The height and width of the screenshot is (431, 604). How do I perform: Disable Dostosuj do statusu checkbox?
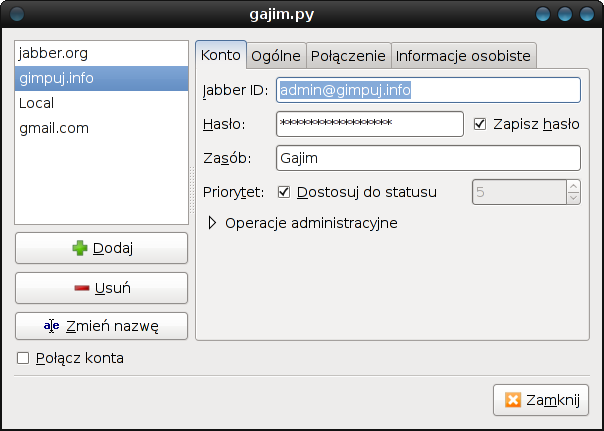pos(283,191)
